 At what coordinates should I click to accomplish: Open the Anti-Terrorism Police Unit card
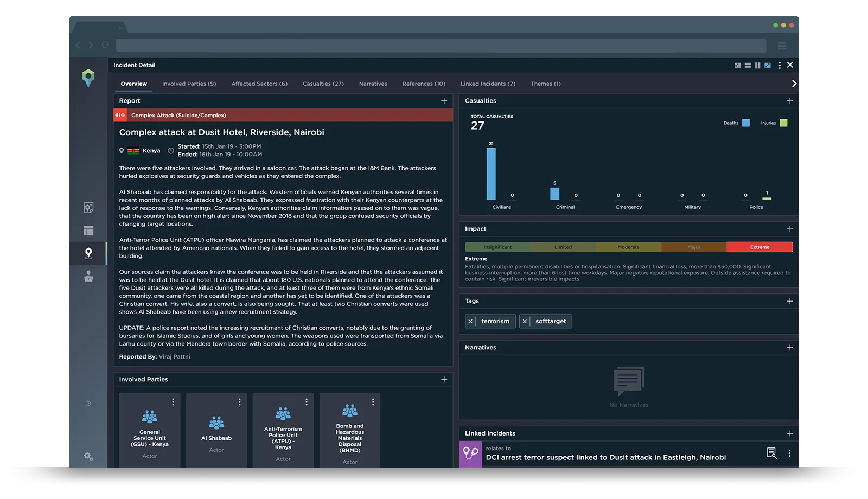[x=283, y=431]
